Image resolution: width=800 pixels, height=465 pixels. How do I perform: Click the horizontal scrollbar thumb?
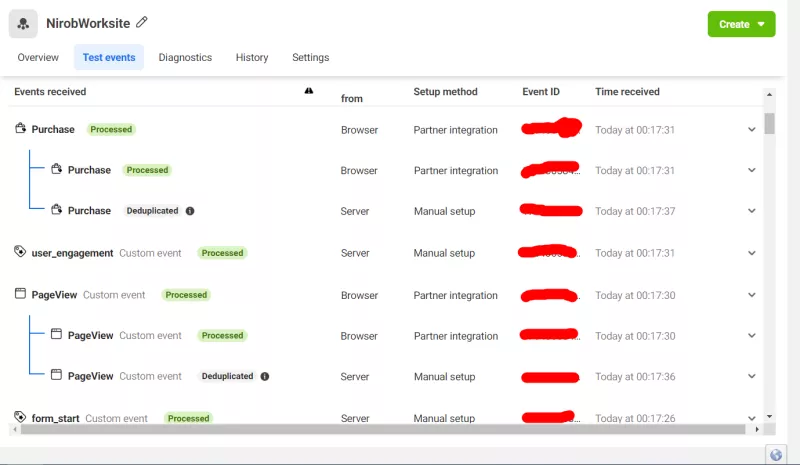383,429
